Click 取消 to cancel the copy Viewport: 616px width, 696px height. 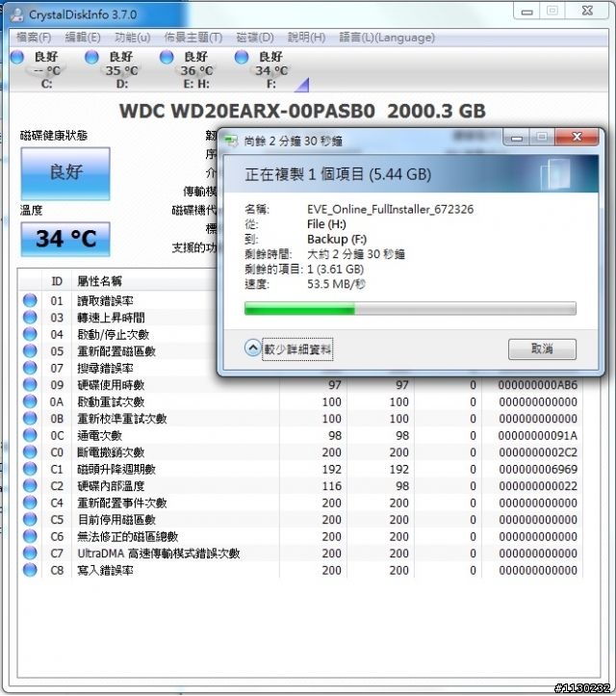click(x=542, y=349)
